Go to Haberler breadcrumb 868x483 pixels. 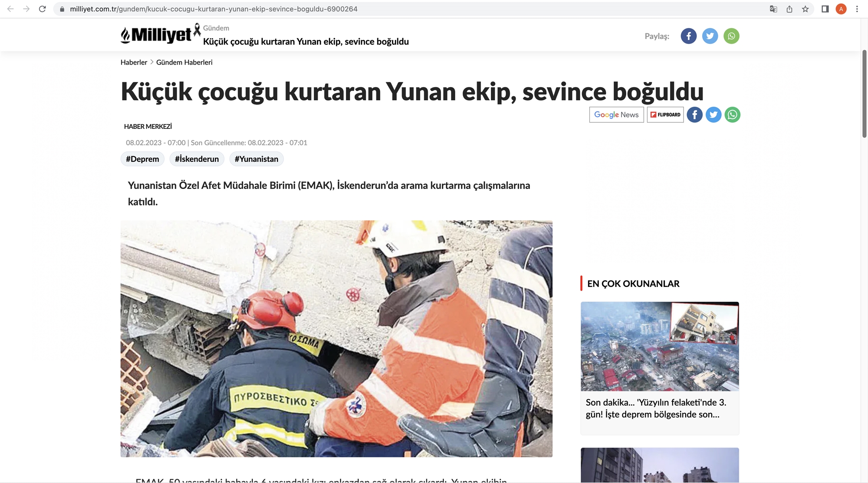coord(134,62)
